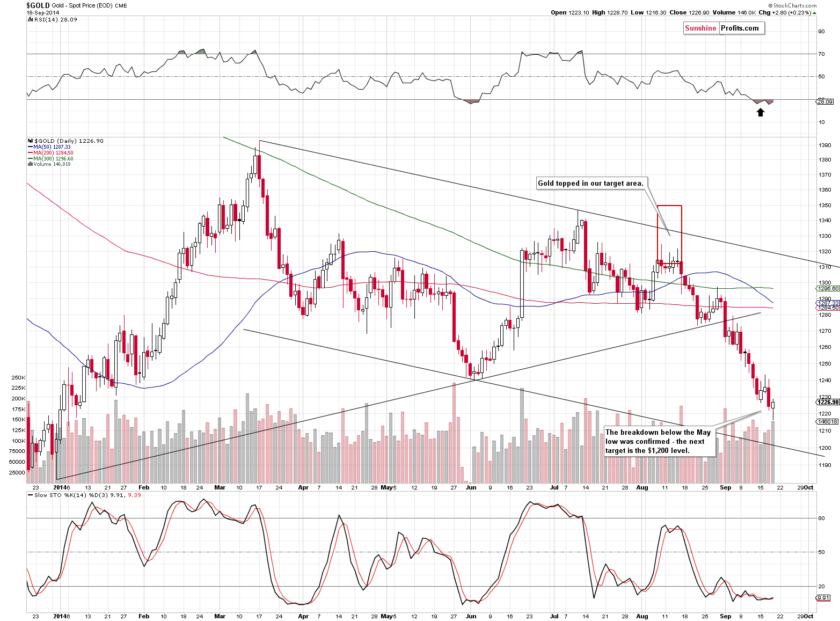Click the 18-Sep-2014 chart date
840x621 pixels.
click(x=42, y=12)
